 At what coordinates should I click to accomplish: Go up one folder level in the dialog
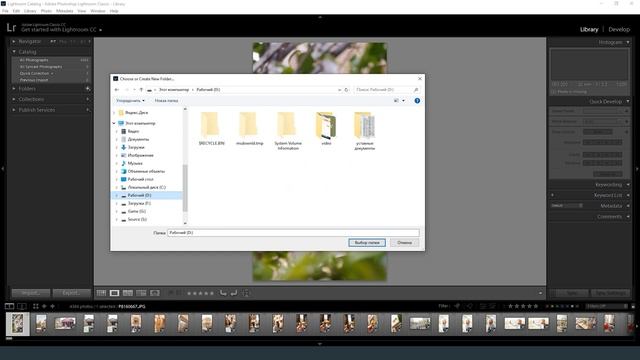click(141, 89)
